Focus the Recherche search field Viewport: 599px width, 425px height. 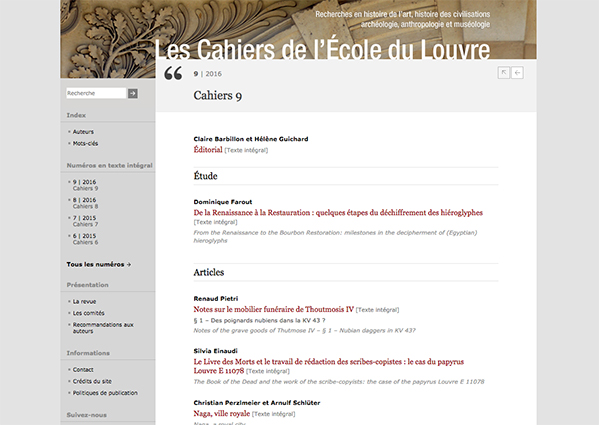tap(96, 93)
